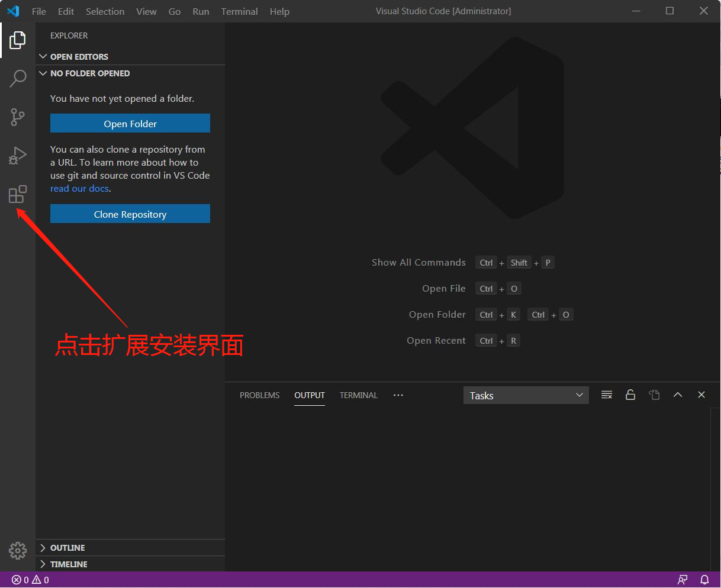This screenshot has height=588, width=721.
Task: Toggle the Explorer sidebar
Action: point(18,40)
